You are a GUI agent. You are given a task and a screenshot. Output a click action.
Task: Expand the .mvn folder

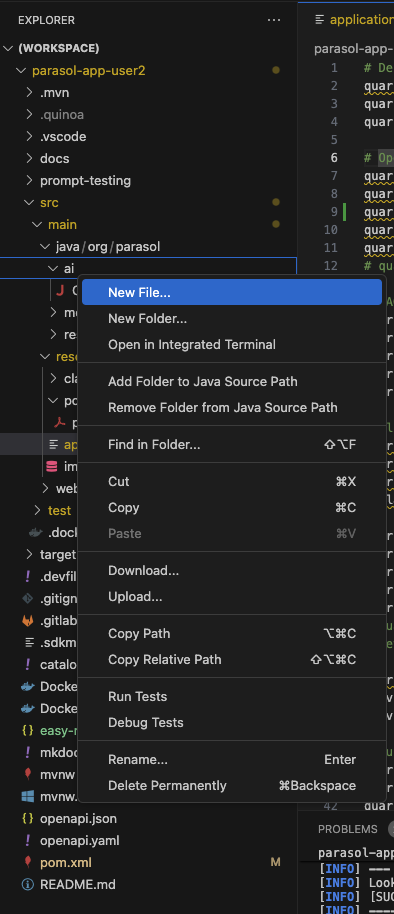[30, 93]
